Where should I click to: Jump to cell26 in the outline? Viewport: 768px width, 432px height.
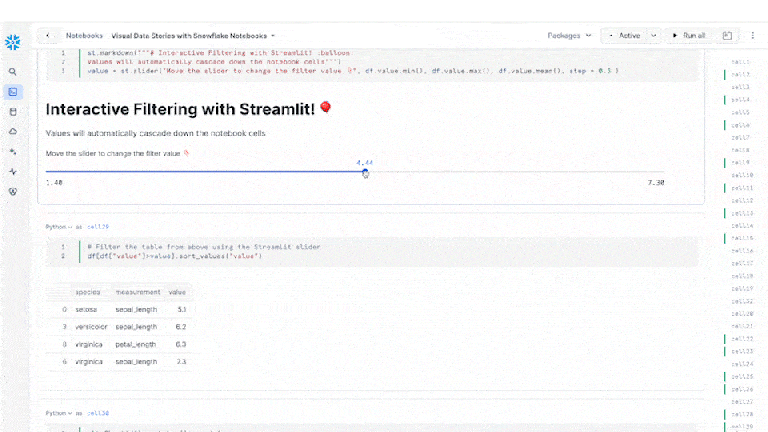(x=742, y=389)
